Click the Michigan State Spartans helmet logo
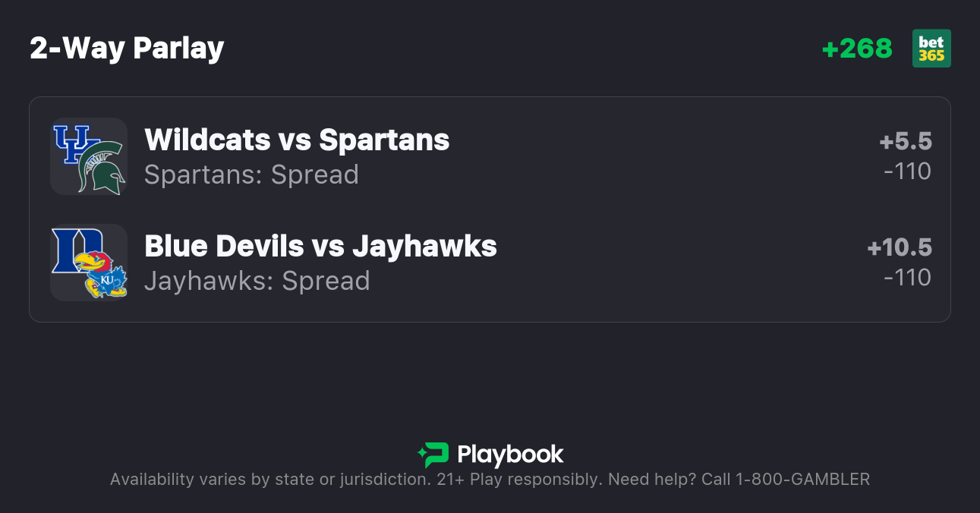This screenshot has width=980, height=513. point(103,167)
